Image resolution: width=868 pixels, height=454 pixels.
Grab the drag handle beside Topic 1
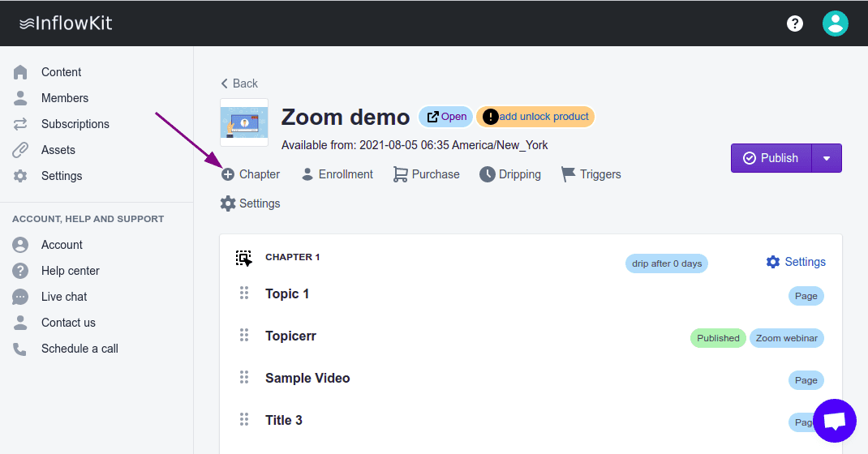click(x=244, y=293)
